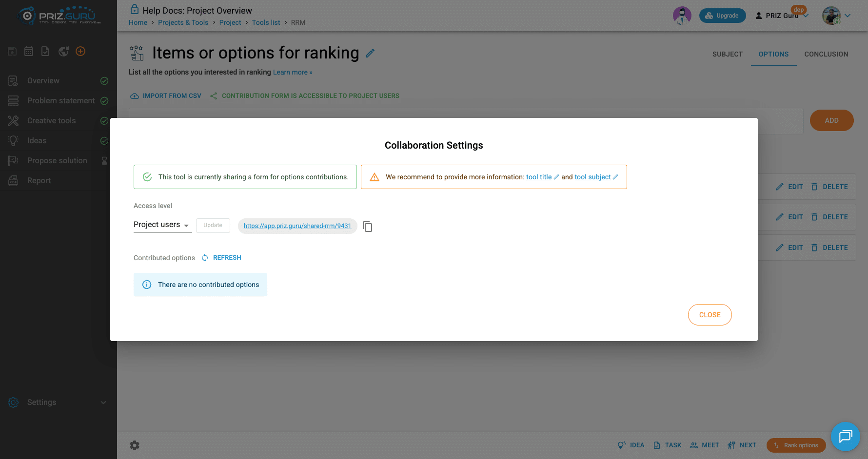Open Propose solution in the sidebar
868x459 pixels.
click(59, 161)
